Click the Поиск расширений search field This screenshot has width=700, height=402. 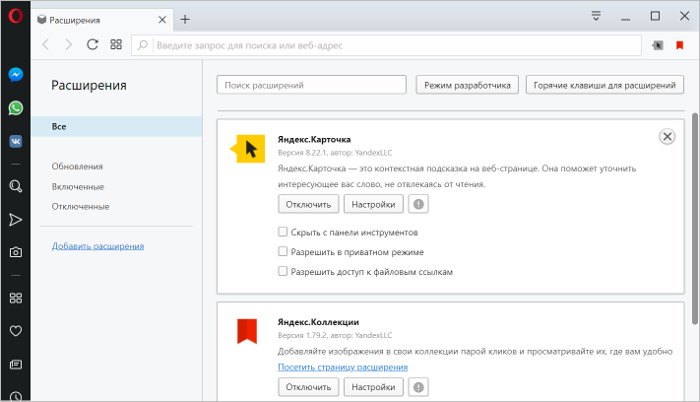(x=312, y=85)
